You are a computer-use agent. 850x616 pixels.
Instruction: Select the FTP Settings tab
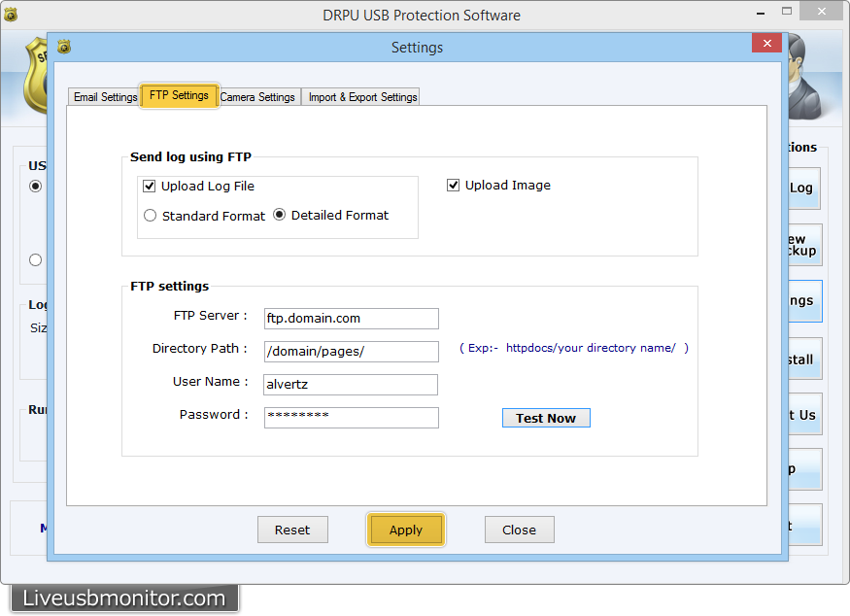[179, 95]
